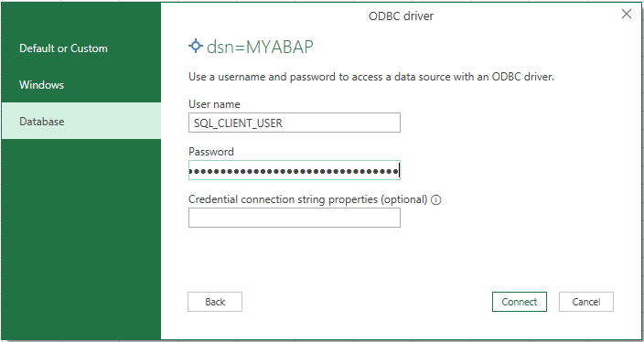Cancel the ODBC driver dialog
644x342 pixels.
[x=586, y=302]
